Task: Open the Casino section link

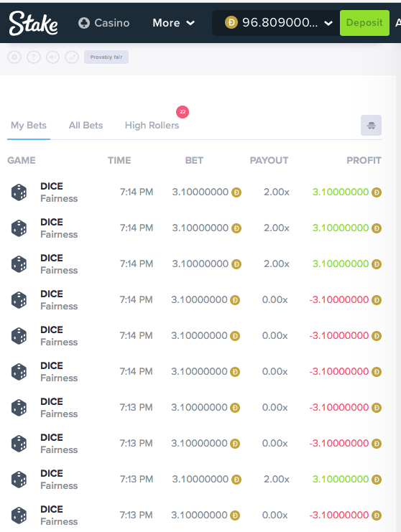Action: [103, 23]
